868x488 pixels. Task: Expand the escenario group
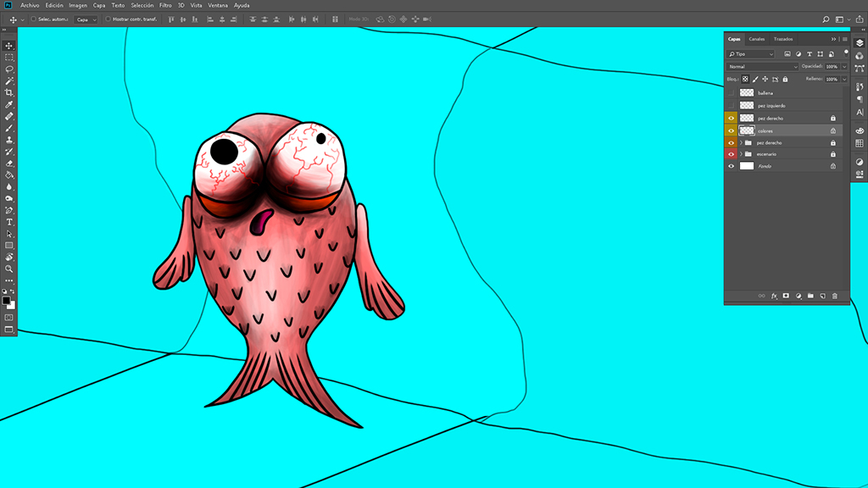[x=741, y=154]
